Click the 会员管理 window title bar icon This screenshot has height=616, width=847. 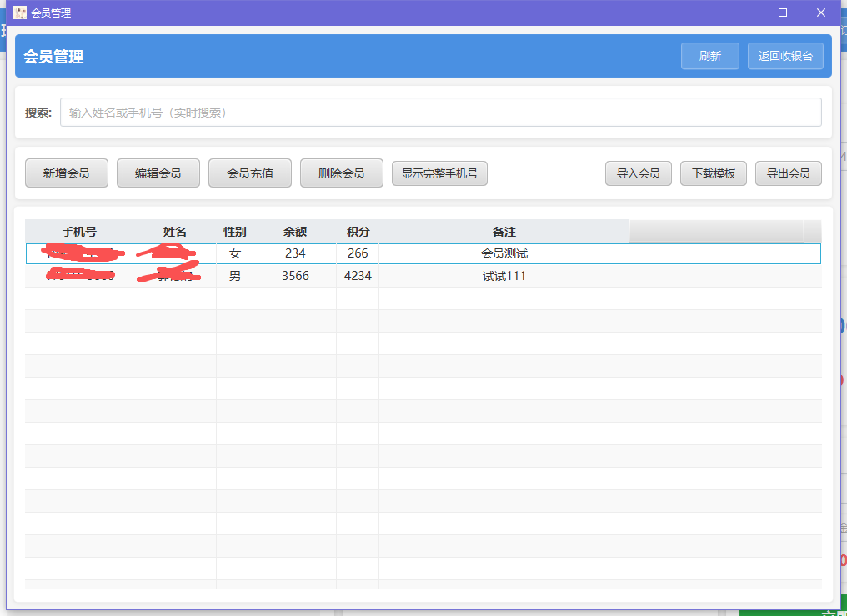pyautogui.click(x=19, y=13)
